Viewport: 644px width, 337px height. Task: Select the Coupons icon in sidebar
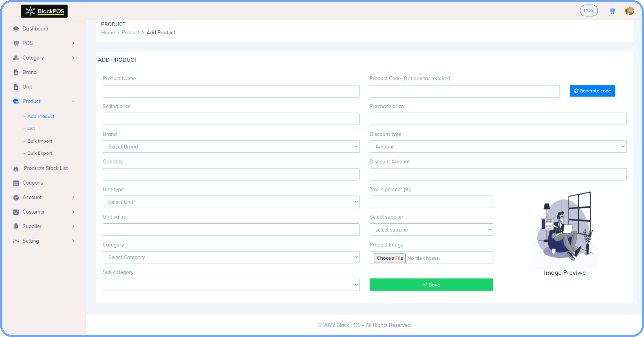click(x=16, y=182)
